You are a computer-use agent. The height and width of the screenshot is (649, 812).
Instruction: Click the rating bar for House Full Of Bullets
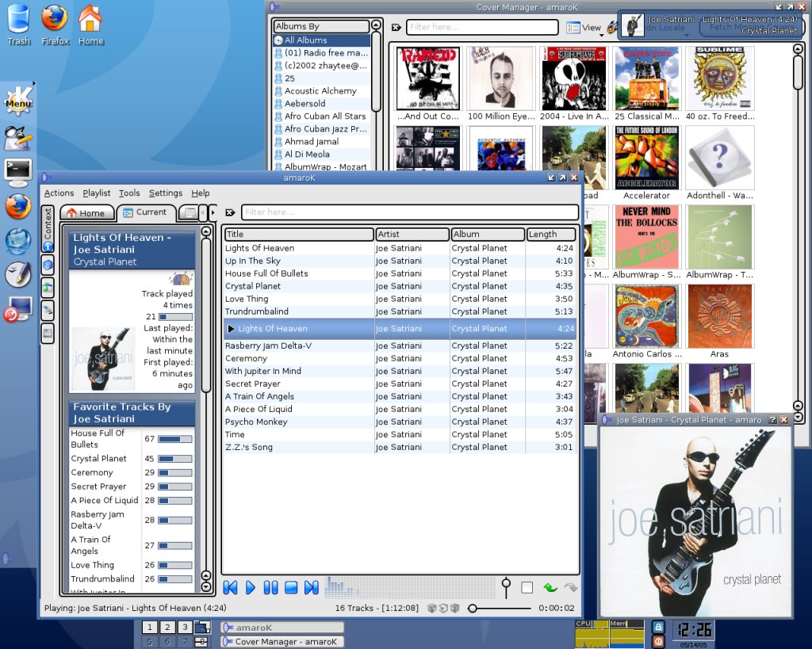(x=175, y=439)
